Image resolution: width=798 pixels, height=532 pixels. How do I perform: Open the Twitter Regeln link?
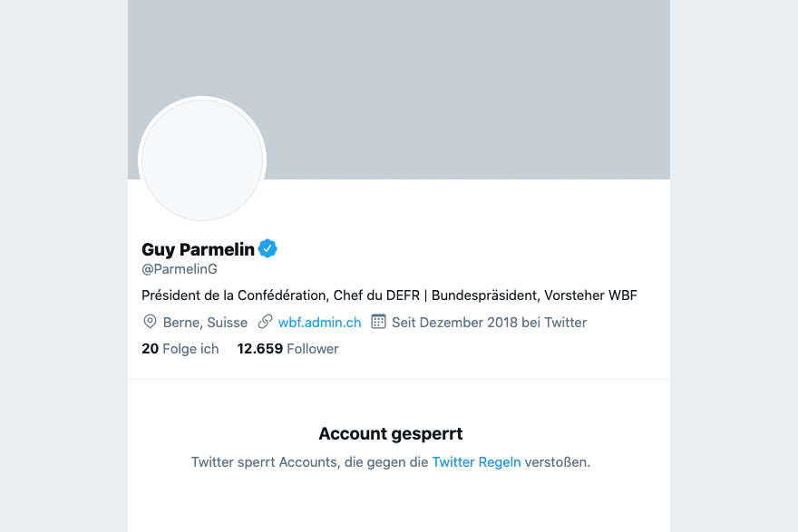(x=476, y=462)
